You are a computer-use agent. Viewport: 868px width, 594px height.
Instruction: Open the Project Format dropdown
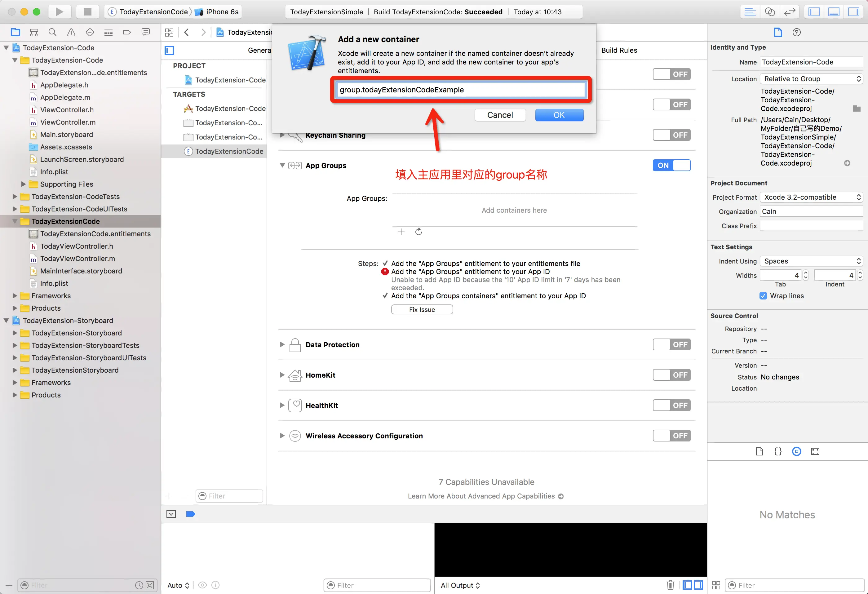pos(811,197)
